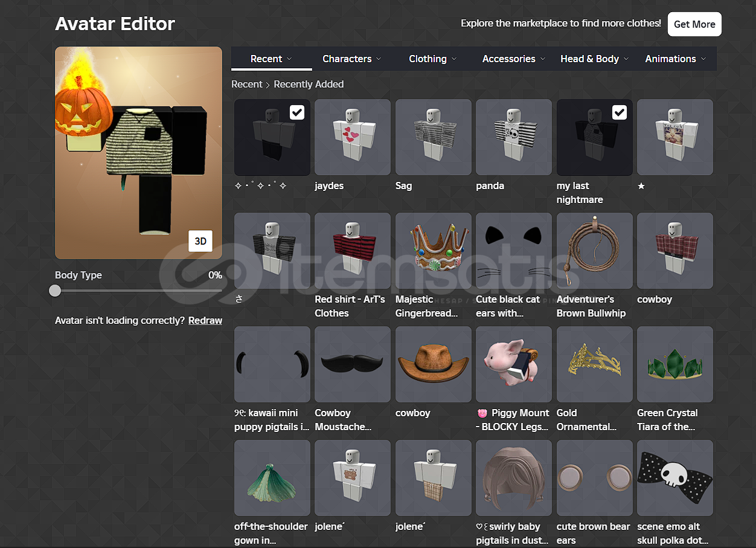Select the Gold Ornamental tiara
This screenshot has height=548, width=756.
[594, 364]
